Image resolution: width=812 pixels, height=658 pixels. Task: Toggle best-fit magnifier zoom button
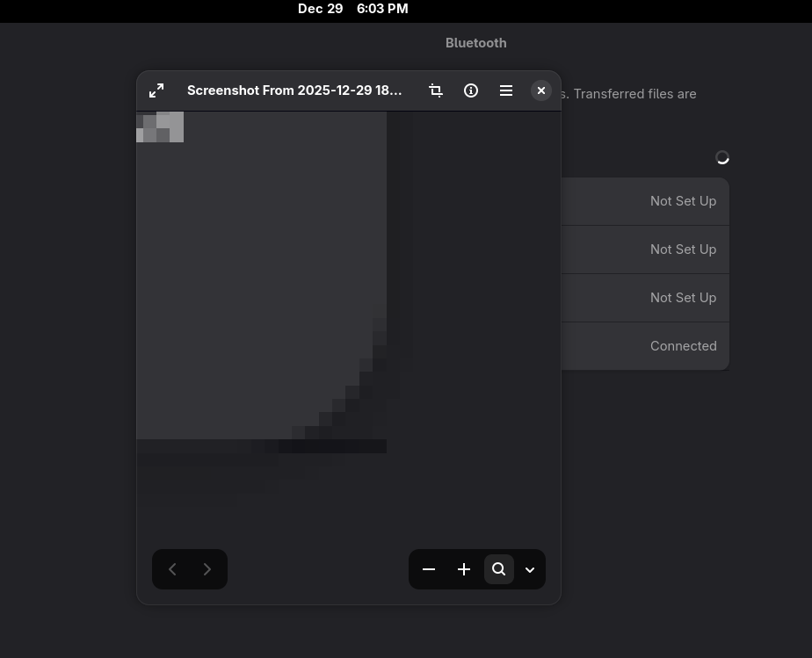pos(498,569)
